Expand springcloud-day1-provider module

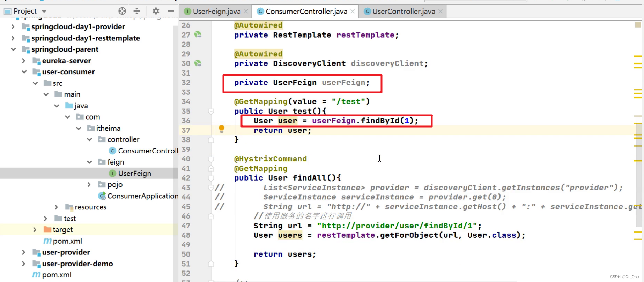coord(13,26)
